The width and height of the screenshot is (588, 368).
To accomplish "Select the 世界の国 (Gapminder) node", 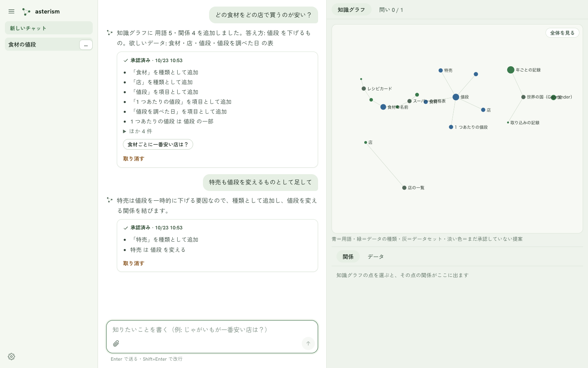I will pos(523,97).
